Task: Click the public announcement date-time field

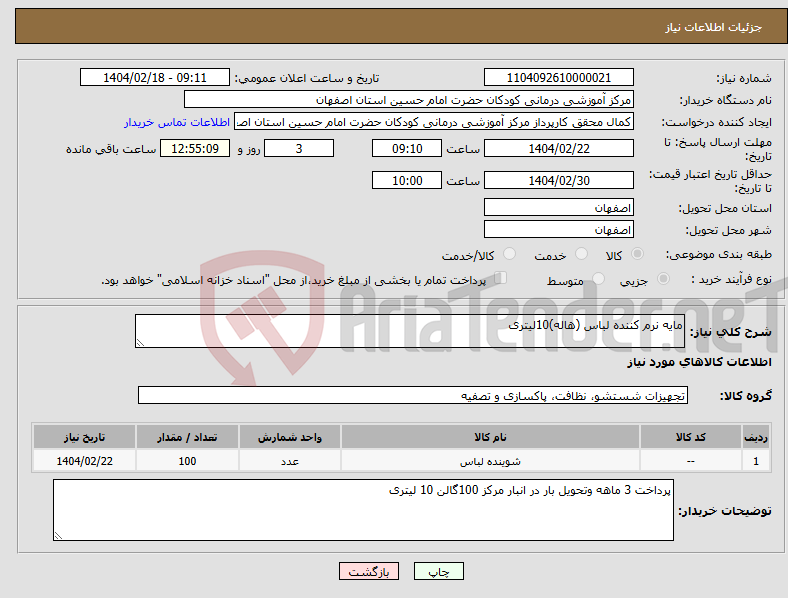Action: pos(155,77)
